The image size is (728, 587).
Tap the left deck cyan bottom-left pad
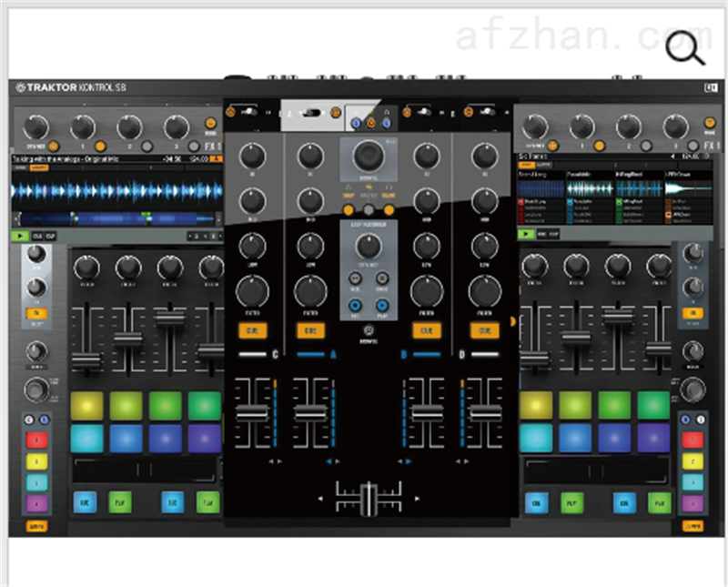pos(86,438)
